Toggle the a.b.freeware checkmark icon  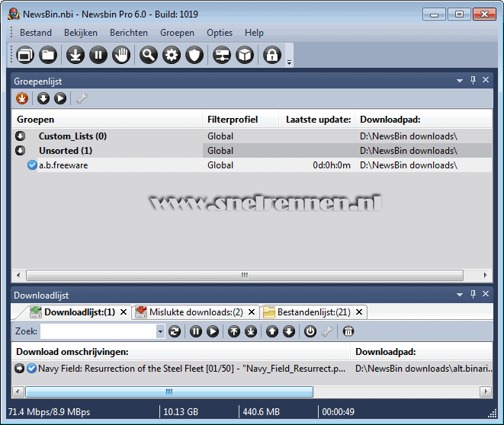coord(32,165)
